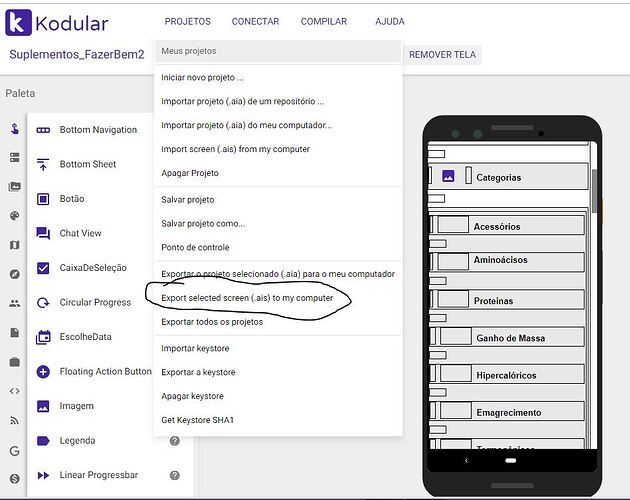Click the Aminoácisos button in phone preview
Viewport: 630px width, 500px height.
pos(507,262)
